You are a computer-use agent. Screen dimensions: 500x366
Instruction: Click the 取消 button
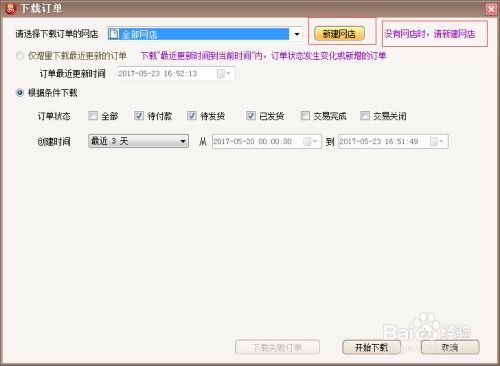450,347
